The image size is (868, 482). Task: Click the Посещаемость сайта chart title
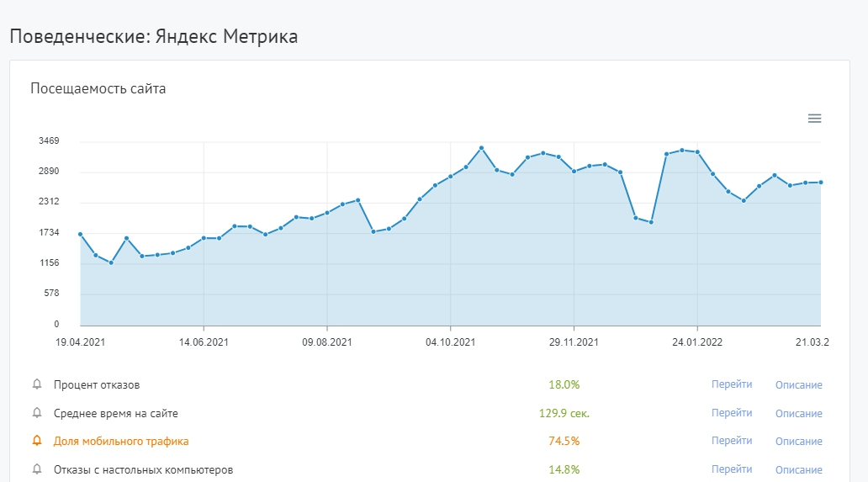coord(98,88)
